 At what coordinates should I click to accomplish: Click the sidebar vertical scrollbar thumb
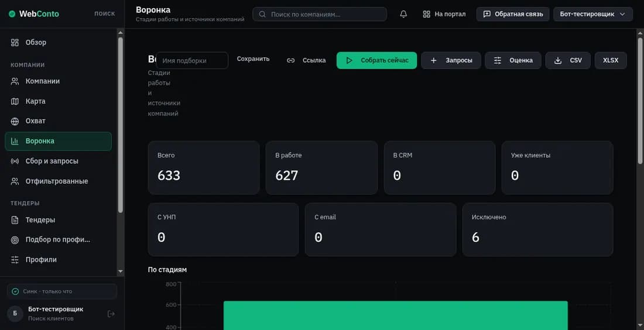coord(121,125)
